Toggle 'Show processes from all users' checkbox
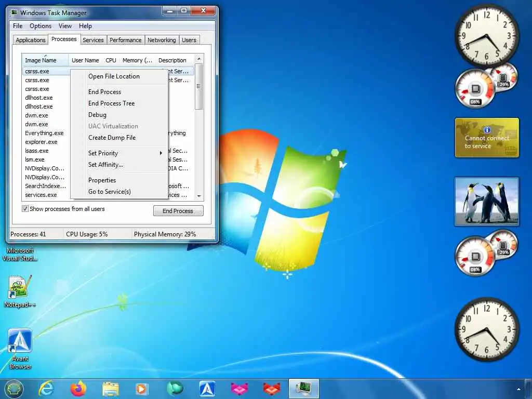 point(25,209)
